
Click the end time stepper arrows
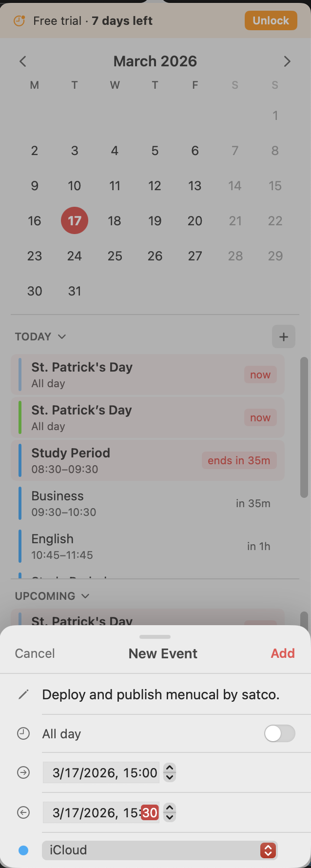[x=170, y=812]
